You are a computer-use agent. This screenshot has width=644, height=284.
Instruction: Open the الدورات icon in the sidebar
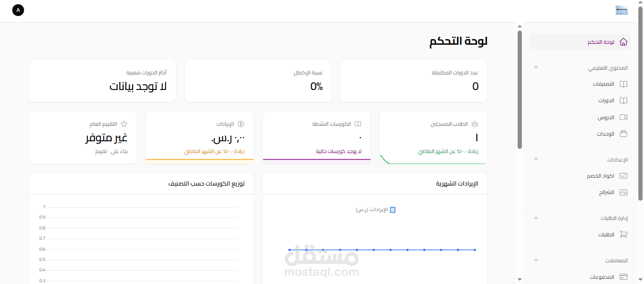(623, 100)
